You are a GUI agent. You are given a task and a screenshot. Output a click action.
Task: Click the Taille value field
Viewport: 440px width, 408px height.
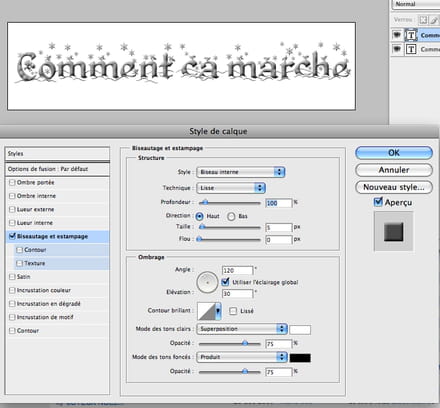(x=279, y=228)
